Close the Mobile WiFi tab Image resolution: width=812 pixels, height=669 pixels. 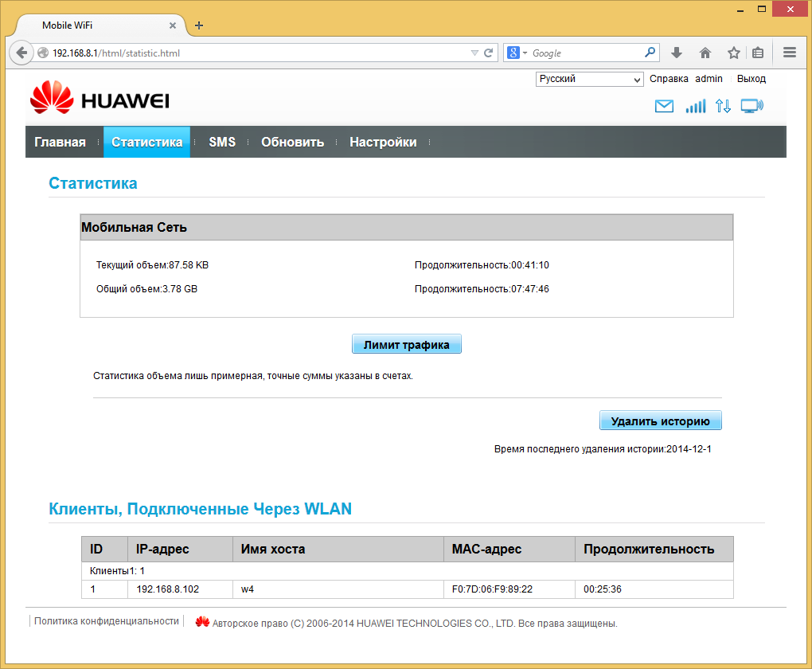tap(173, 25)
